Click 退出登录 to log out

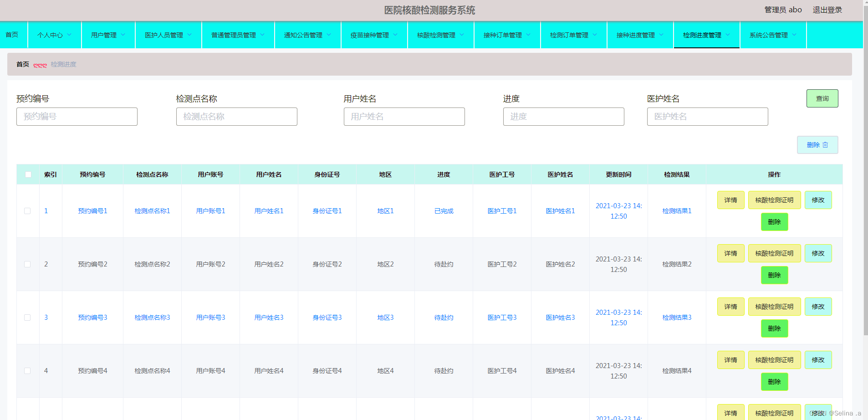coord(827,10)
